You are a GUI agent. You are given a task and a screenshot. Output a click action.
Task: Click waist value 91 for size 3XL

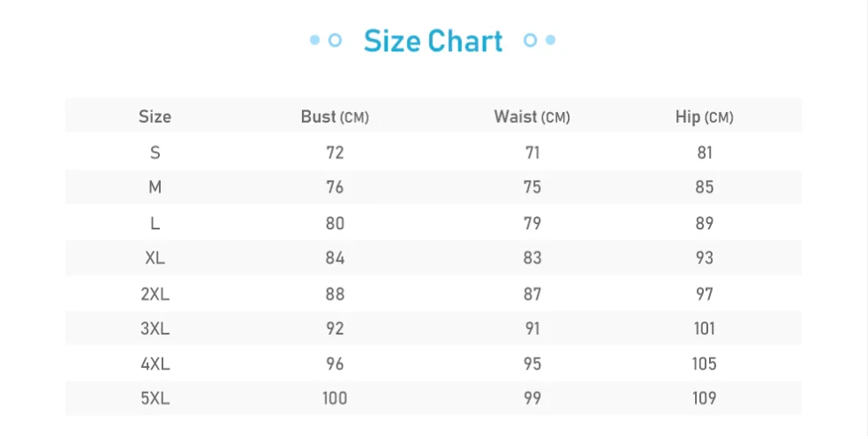[x=532, y=328]
